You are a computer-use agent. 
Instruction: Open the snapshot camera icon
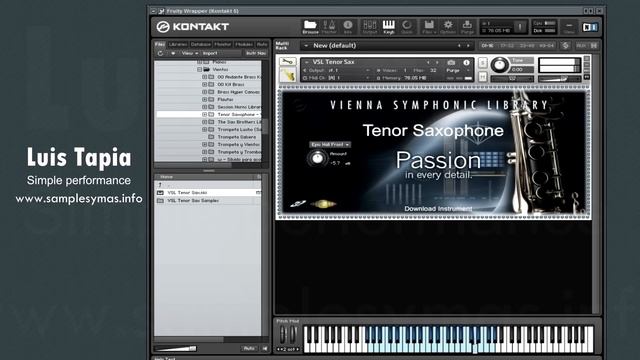pyautogui.click(x=451, y=62)
